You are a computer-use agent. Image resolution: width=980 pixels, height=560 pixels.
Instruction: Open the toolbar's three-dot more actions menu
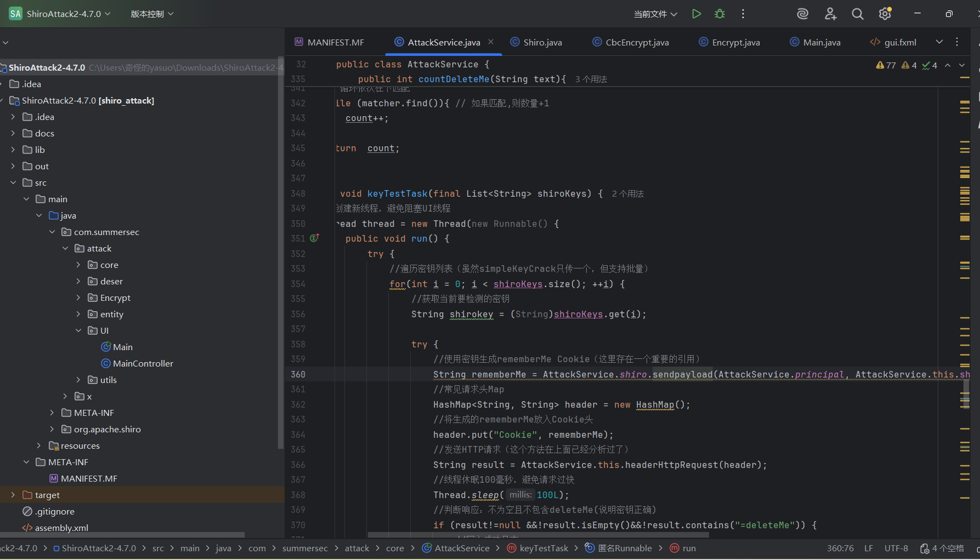click(743, 14)
